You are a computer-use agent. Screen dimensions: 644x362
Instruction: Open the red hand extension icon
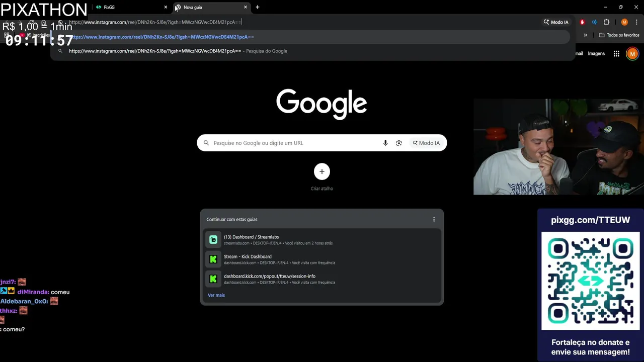(582, 22)
